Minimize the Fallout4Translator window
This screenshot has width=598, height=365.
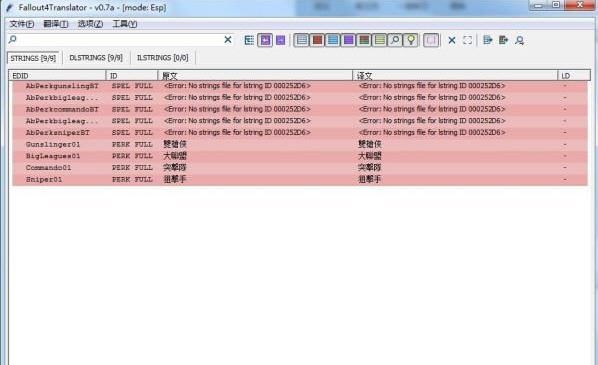[539, 5]
